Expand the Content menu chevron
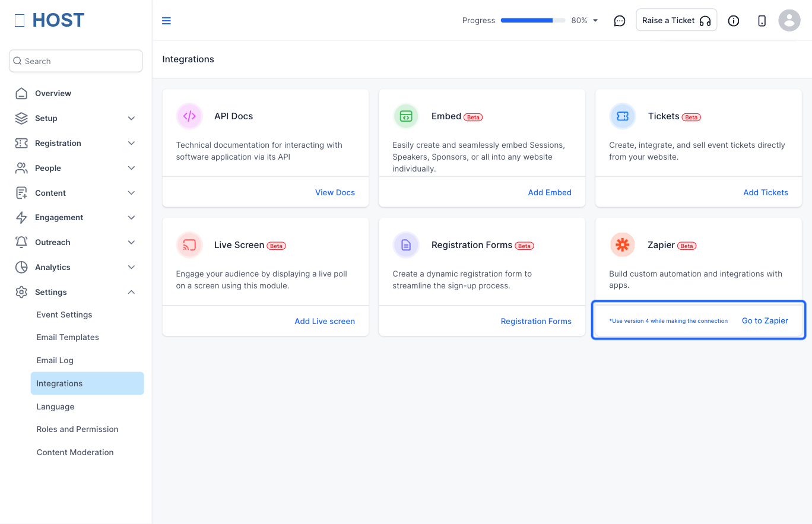The width and height of the screenshot is (812, 524). tap(132, 193)
